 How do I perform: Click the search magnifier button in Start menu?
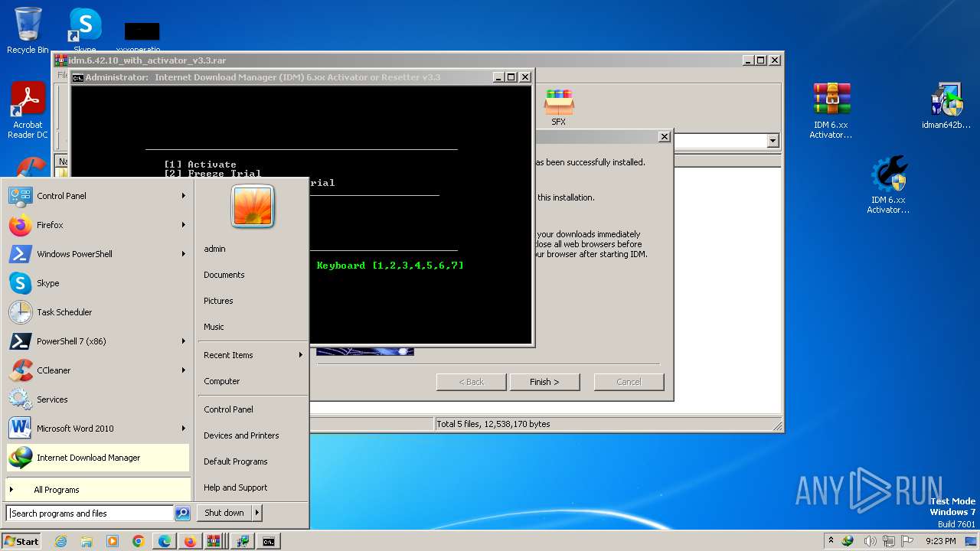click(182, 514)
